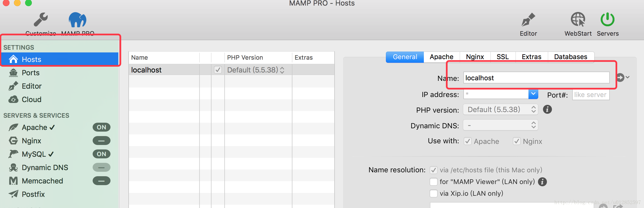The width and height of the screenshot is (644, 208).
Task: Click the host Name input field
Action: [x=536, y=78]
